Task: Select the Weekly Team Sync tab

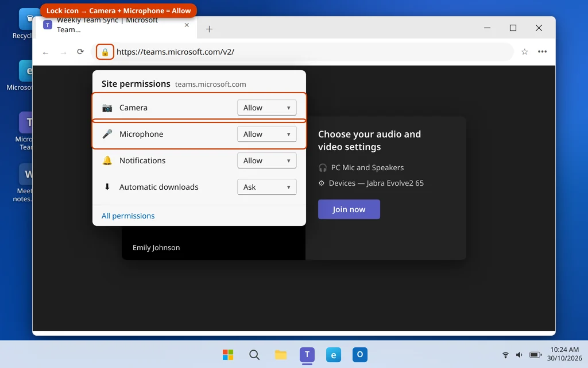Action: click(x=116, y=26)
